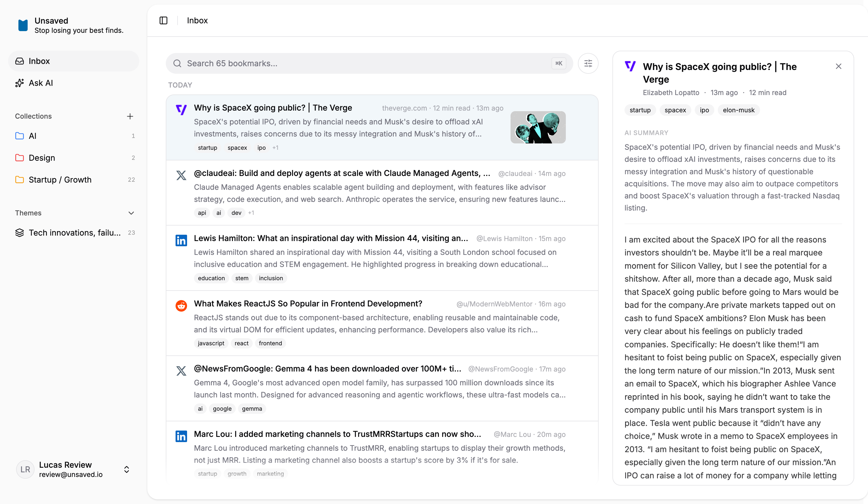Click the blue AI folder icon

[x=20, y=136]
